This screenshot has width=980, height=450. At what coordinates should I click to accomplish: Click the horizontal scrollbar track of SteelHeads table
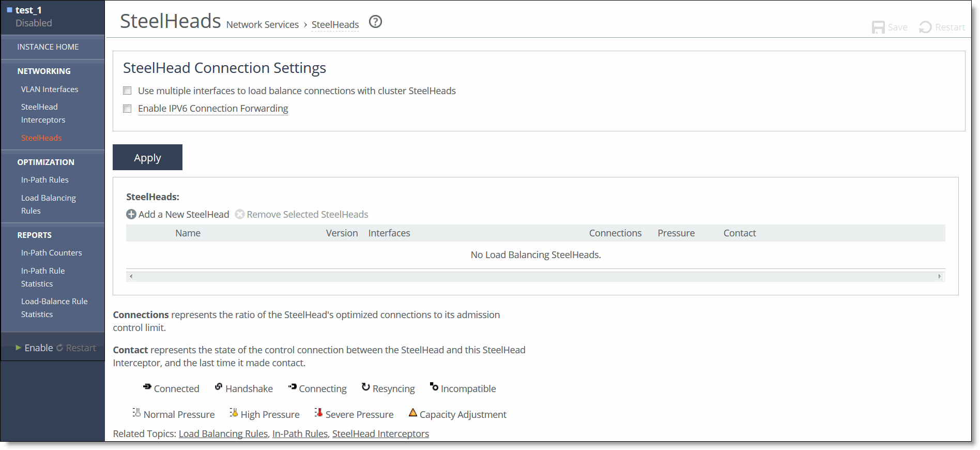[535, 276]
